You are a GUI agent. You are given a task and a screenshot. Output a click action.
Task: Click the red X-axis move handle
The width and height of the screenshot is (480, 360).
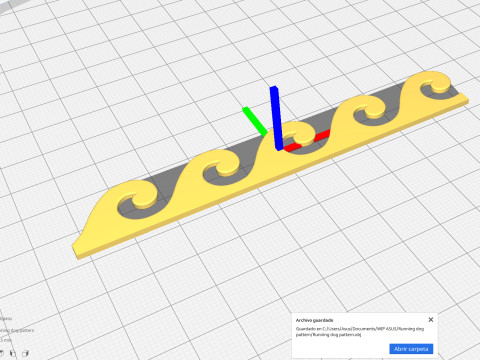coord(308,140)
